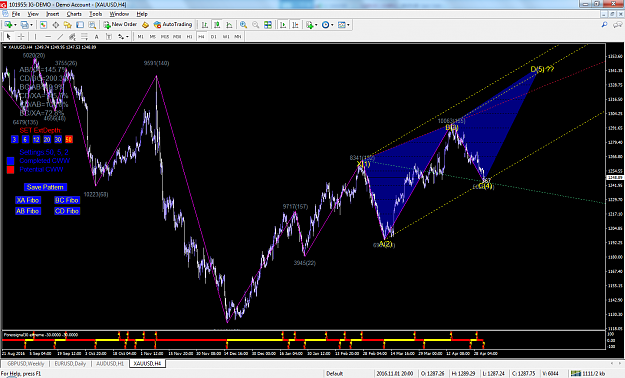The height and width of the screenshot is (378, 625).
Task: Switch to the EURUSD,Daily chart tab
Action: pyautogui.click(x=70, y=364)
